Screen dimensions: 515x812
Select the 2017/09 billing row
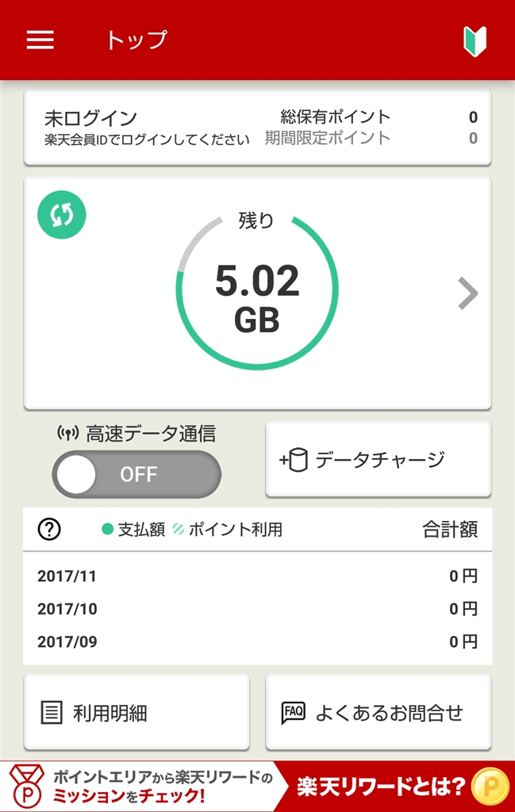tap(257, 642)
